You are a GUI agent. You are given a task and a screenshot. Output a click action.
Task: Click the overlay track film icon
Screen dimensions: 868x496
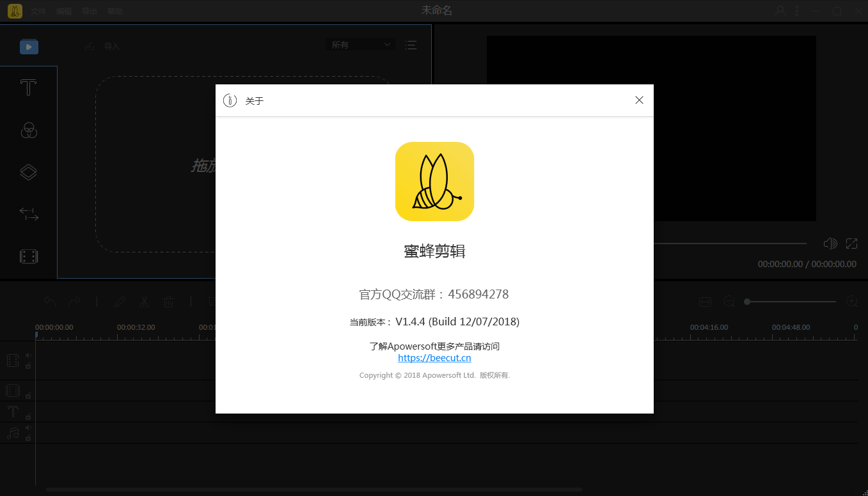click(x=13, y=391)
